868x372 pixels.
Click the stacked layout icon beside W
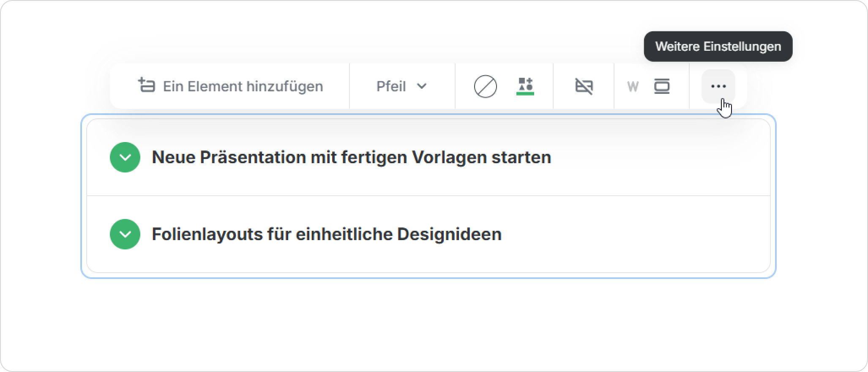click(x=662, y=87)
